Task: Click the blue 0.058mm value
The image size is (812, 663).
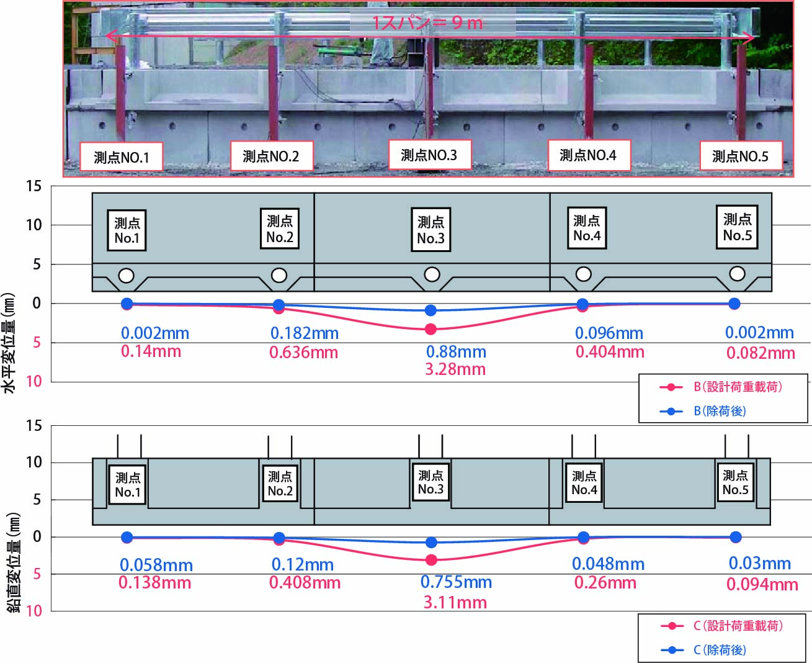Action: coord(156,565)
